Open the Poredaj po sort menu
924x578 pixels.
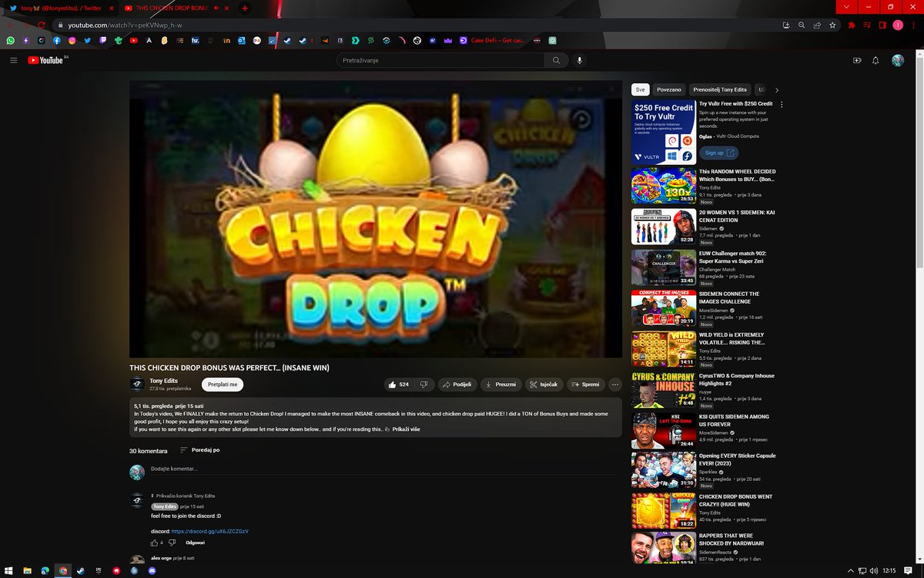pyautogui.click(x=199, y=450)
